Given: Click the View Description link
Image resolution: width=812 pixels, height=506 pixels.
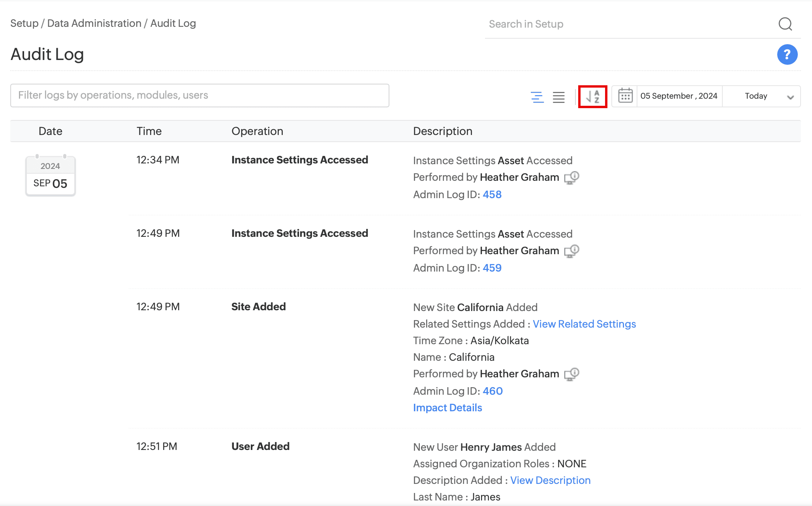Looking at the screenshot, I should (550, 480).
